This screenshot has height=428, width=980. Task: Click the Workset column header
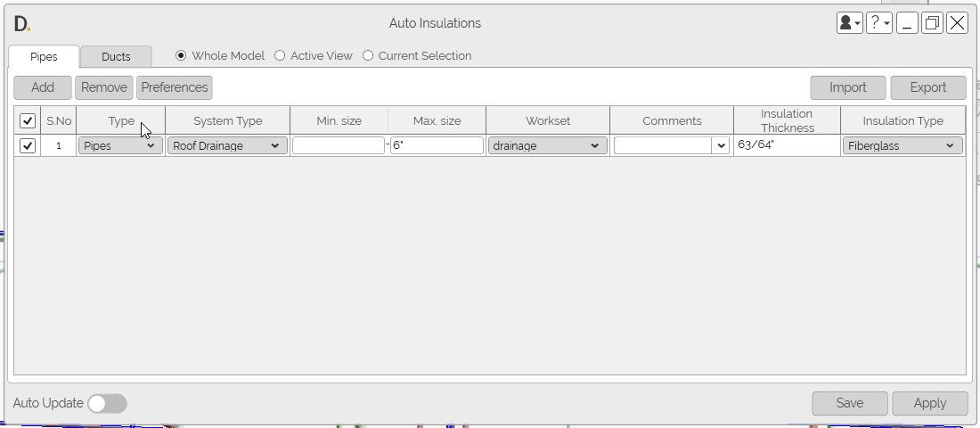click(548, 120)
